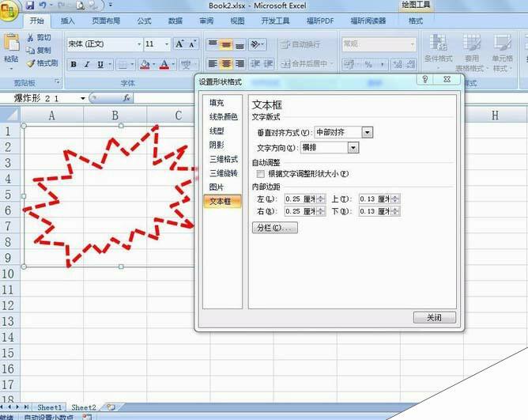Open the clipboard group dialog launcher
This screenshot has width=528, height=420.
pyautogui.click(x=57, y=81)
